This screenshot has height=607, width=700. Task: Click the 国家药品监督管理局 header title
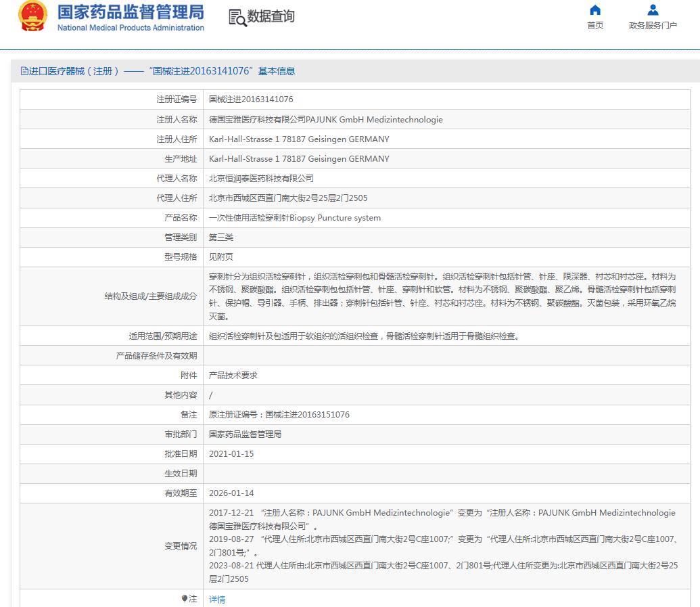(x=131, y=12)
